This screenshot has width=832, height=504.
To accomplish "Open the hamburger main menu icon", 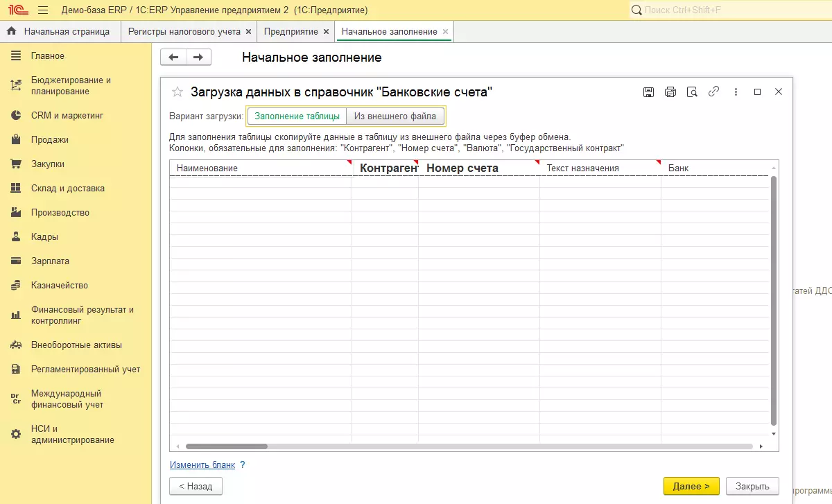I will click(43, 10).
